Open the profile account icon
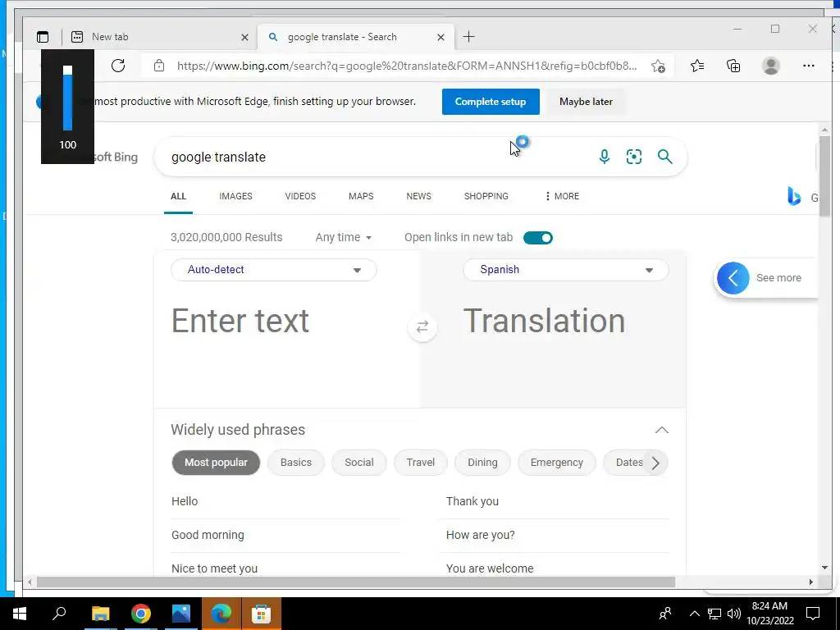 (771, 66)
